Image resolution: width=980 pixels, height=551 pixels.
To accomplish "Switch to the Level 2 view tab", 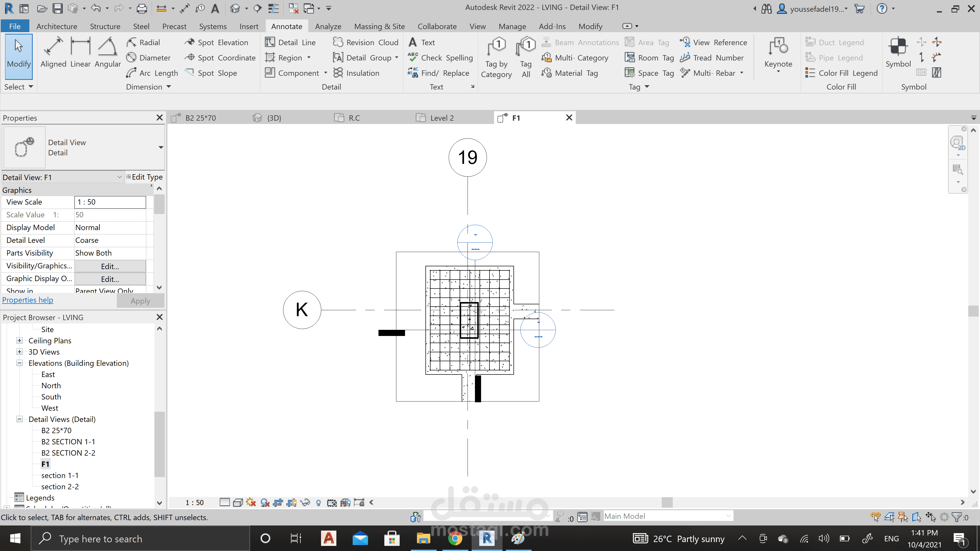I will pyautogui.click(x=441, y=118).
